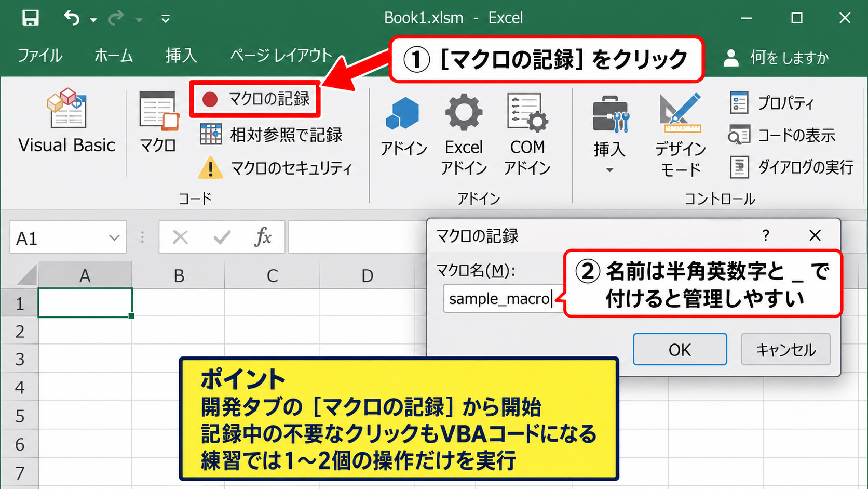868x489 pixels.
Task: Toggle デザイン モード
Action: coord(681,135)
